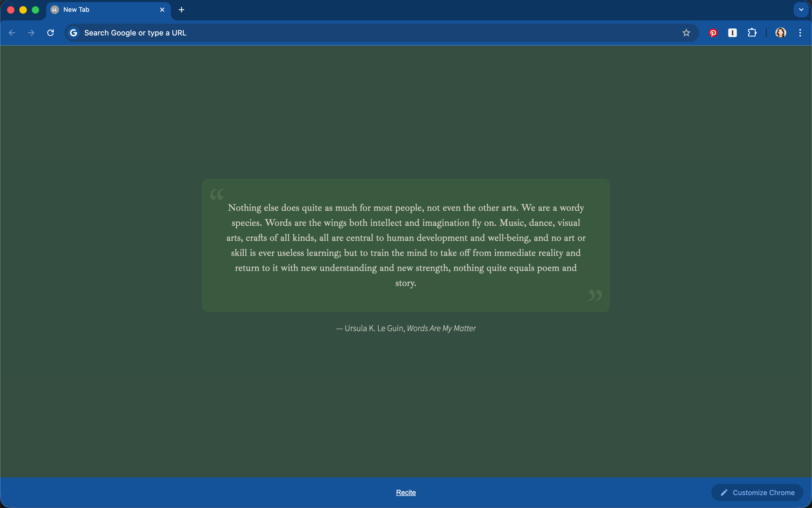Click the Recite link at the bottom

406,492
